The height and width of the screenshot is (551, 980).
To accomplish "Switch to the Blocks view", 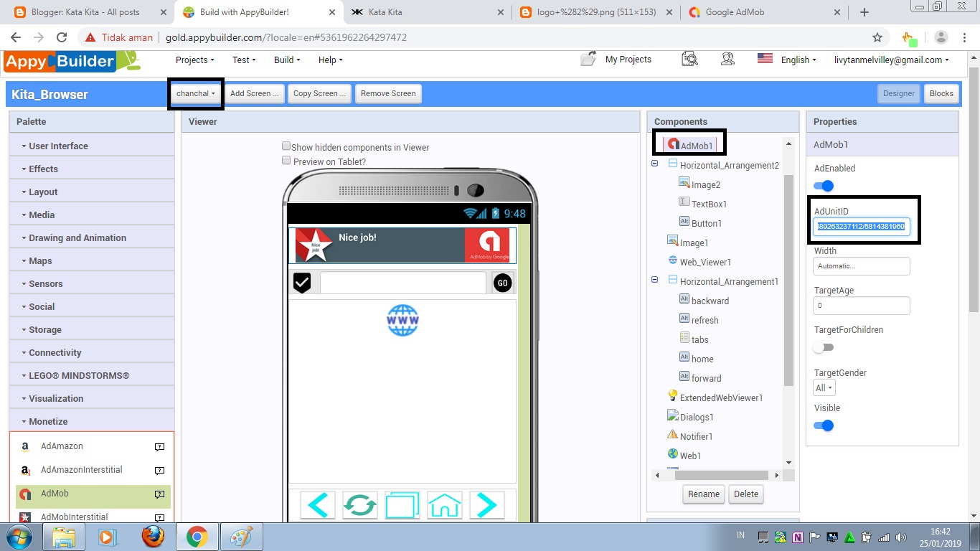I will coord(941,93).
